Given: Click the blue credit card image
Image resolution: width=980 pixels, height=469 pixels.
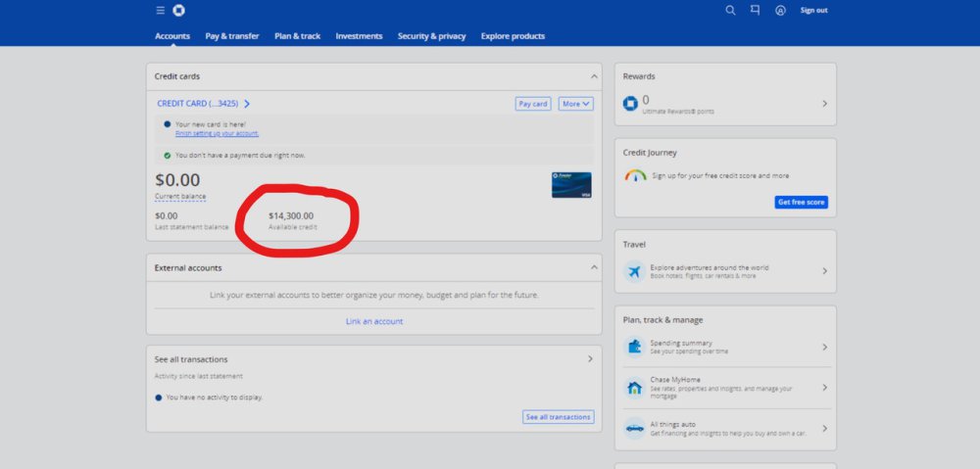Looking at the screenshot, I should click(x=571, y=185).
